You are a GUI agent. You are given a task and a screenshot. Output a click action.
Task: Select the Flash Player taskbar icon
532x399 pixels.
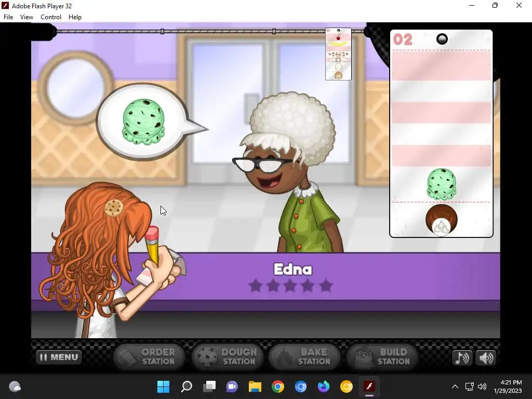point(369,387)
